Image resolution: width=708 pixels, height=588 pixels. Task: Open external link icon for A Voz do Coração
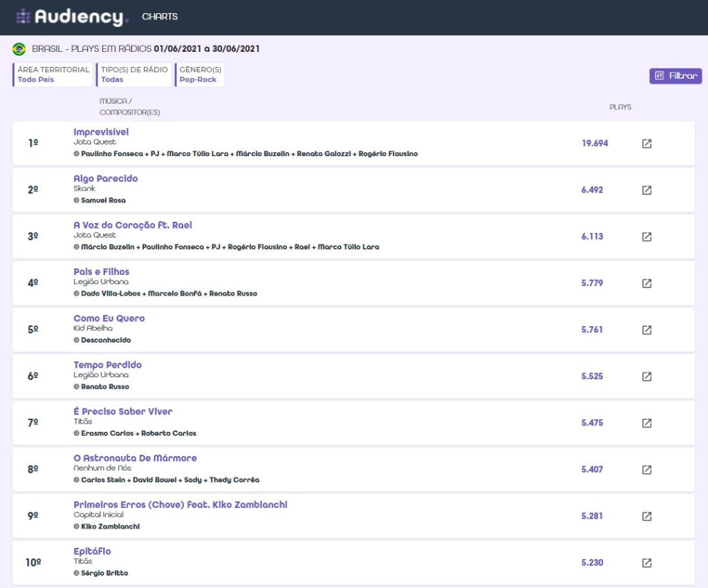646,236
